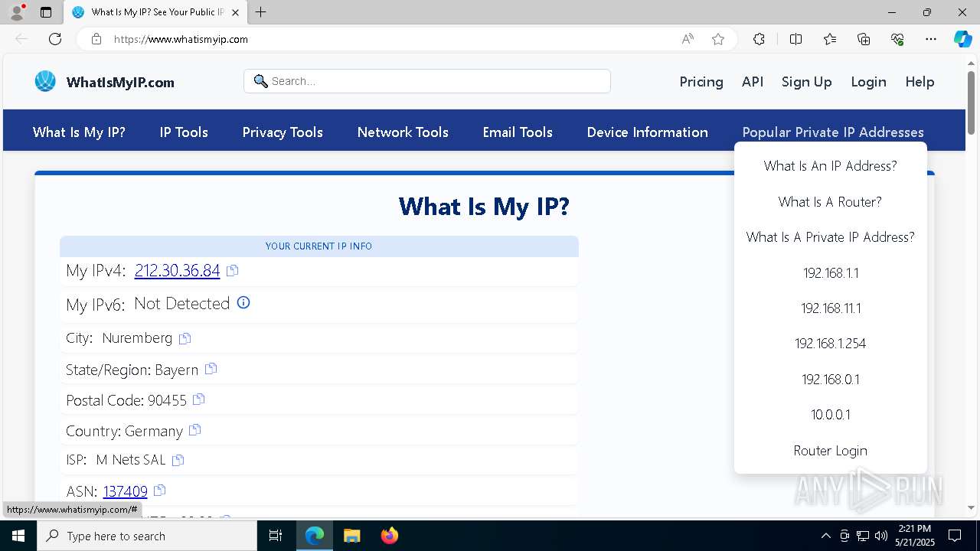Open the IPv6 Not Detected info icon
Image resolution: width=980 pixels, height=551 pixels.
tap(243, 302)
